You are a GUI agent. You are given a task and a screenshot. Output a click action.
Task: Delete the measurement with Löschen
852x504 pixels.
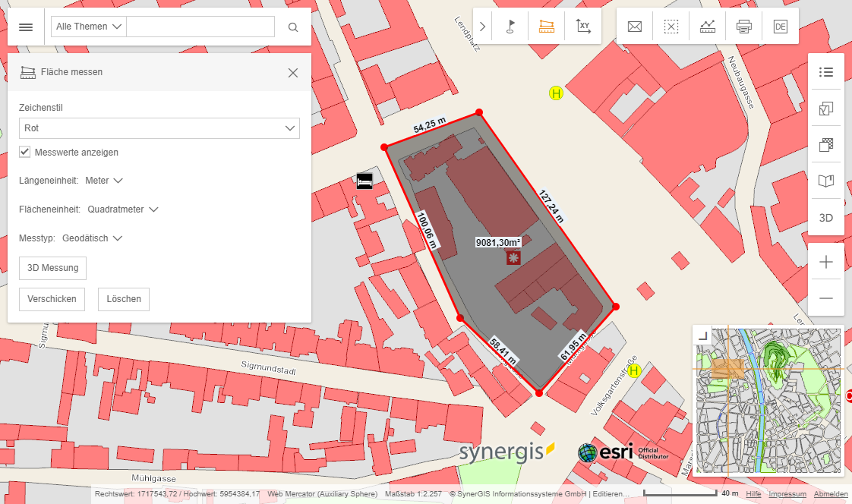(x=123, y=299)
